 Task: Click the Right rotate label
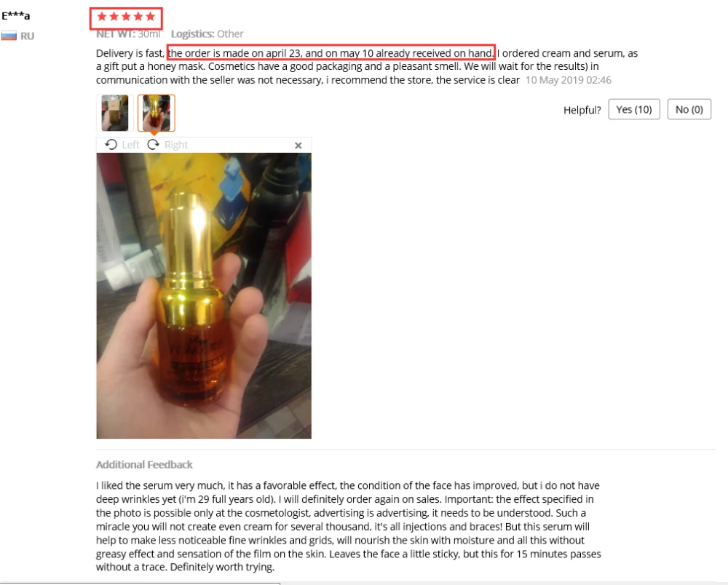click(176, 145)
